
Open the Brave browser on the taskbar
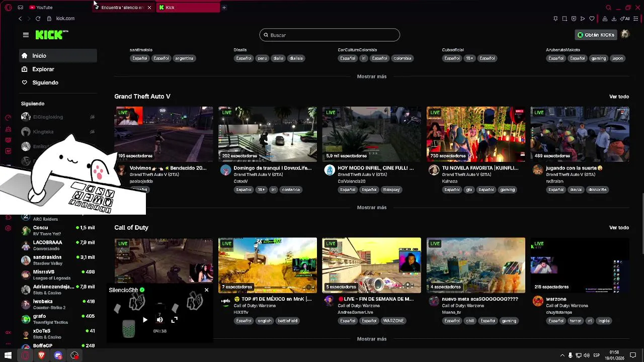tap(42, 355)
